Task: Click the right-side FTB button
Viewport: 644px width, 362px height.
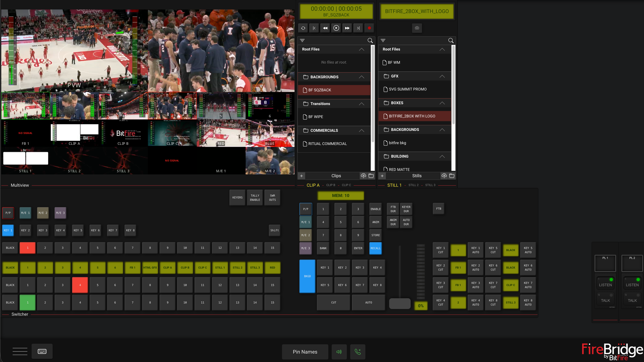Action: pos(439,209)
